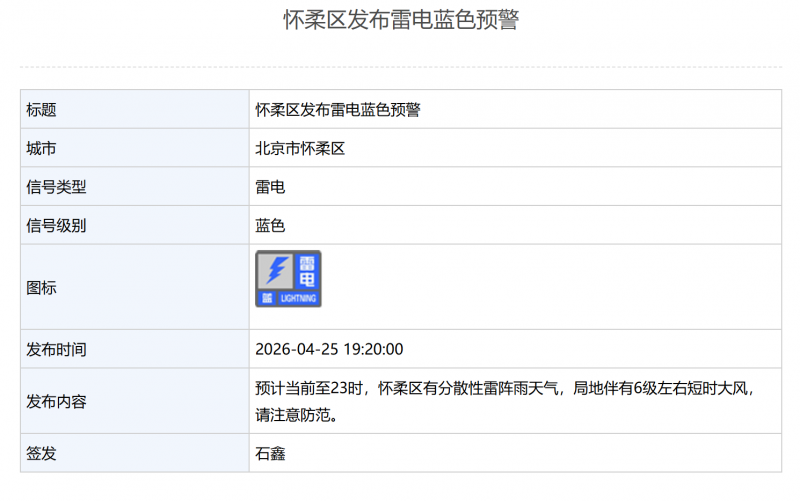This screenshot has width=800, height=501.
Task: Click the page heading above the dashed line
Action: (x=400, y=21)
